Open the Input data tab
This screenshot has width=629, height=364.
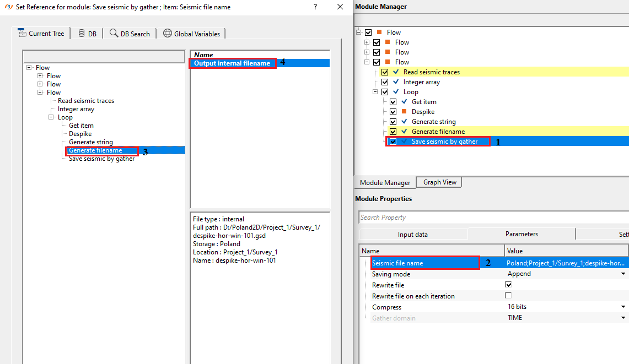click(413, 235)
